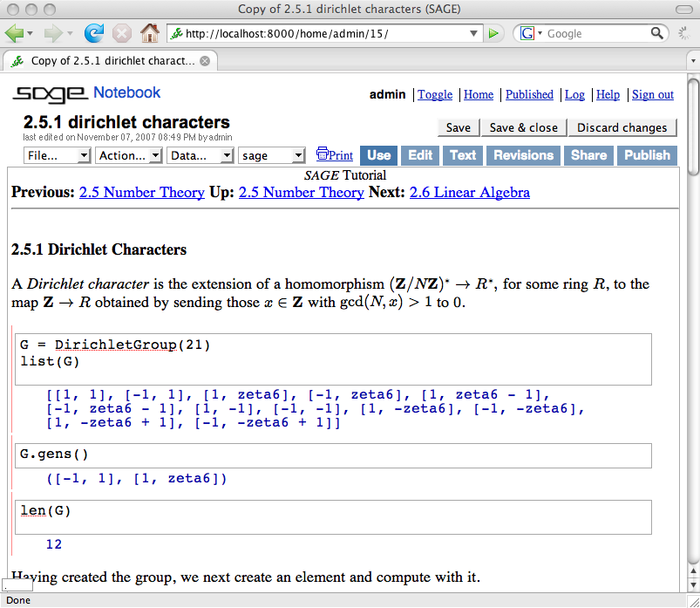This screenshot has width=700, height=608.
Task: Click the Google search engine icon
Action: click(x=527, y=33)
